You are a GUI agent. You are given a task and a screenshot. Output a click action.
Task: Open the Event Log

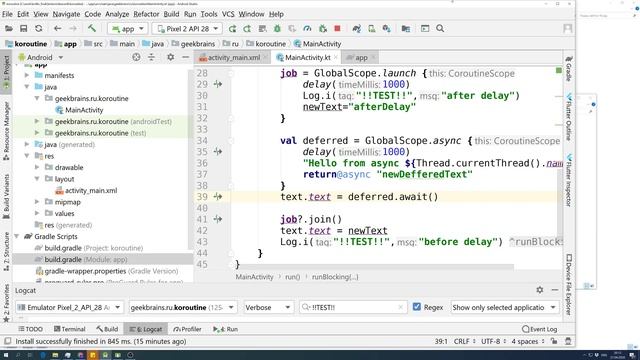pyautogui.click(x=539, y=329)
